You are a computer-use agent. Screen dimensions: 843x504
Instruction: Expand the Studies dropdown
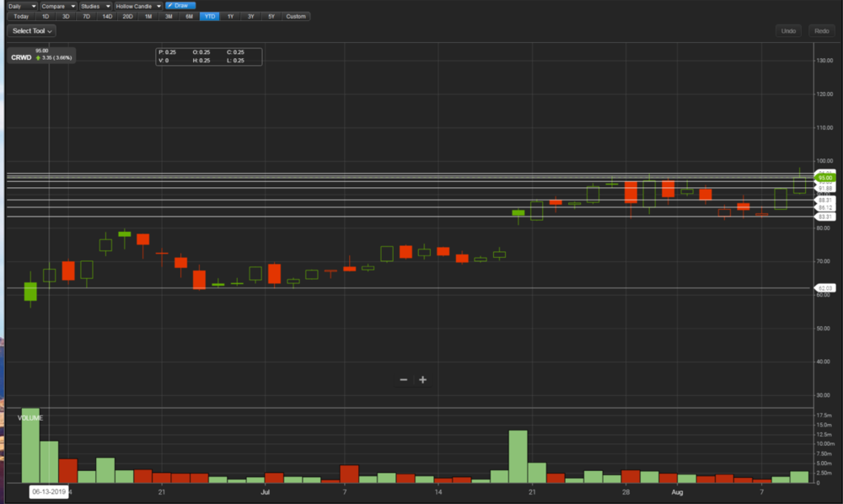[95, 6]
